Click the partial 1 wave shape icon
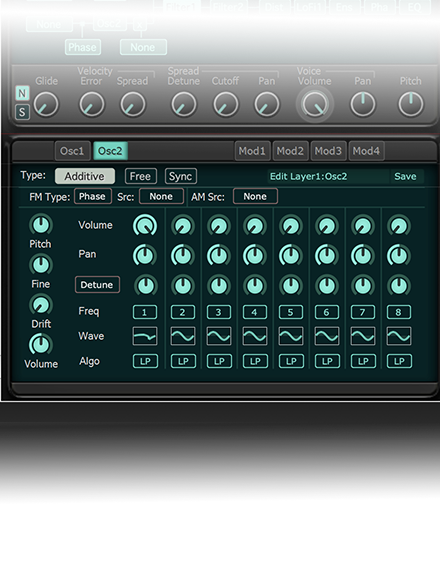440x586 pixels. pyautogui.click(x=145, y=336)
